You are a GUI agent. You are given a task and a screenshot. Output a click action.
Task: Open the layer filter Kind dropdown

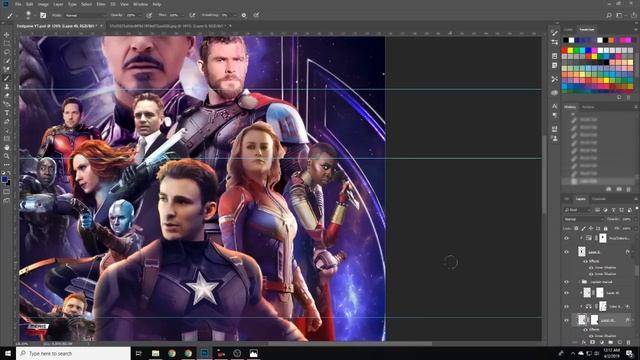click(577, 210)
